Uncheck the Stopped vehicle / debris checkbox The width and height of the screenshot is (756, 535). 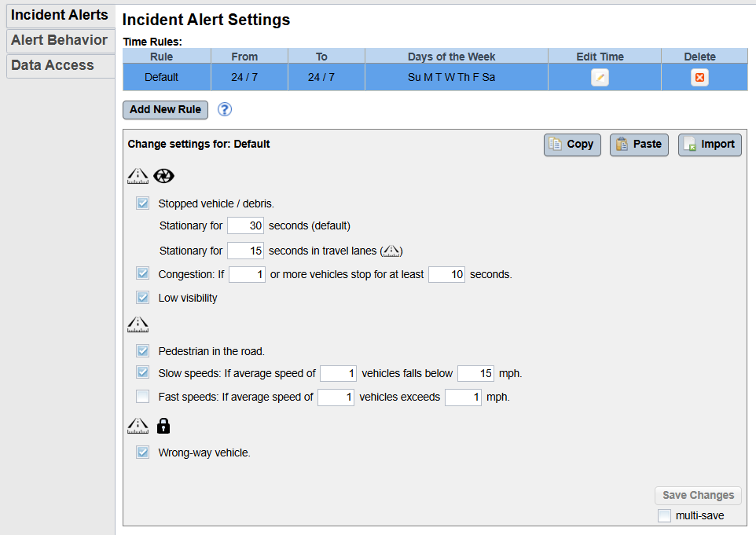[x=143, y=203]
